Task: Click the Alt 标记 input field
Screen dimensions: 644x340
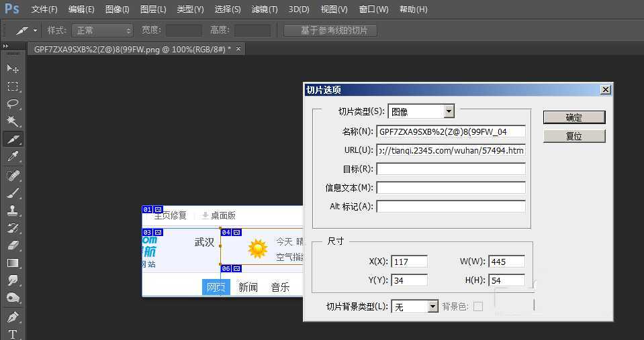Action: (x=451, y=207)
